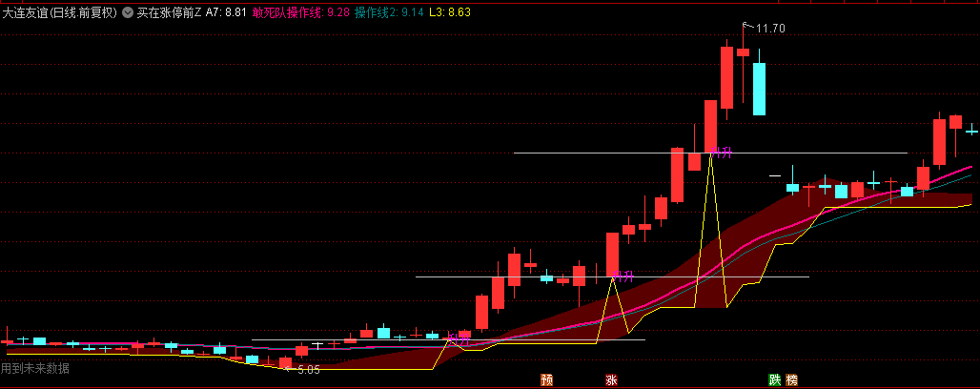Click the 敢死队操作线: 9.28 label
This screenshot has width=980, height=389.
click(x=301, y=12)
